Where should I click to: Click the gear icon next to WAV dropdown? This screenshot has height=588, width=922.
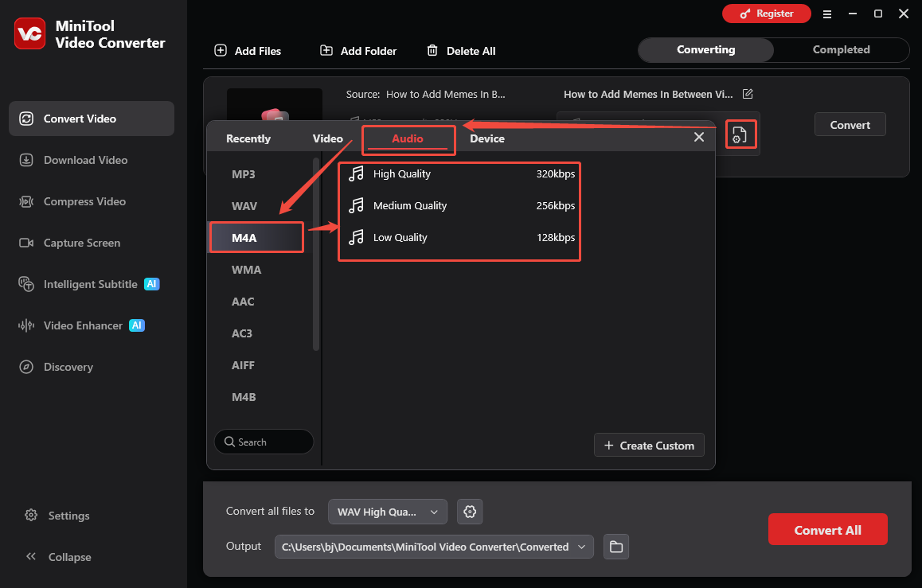[470, 512]
